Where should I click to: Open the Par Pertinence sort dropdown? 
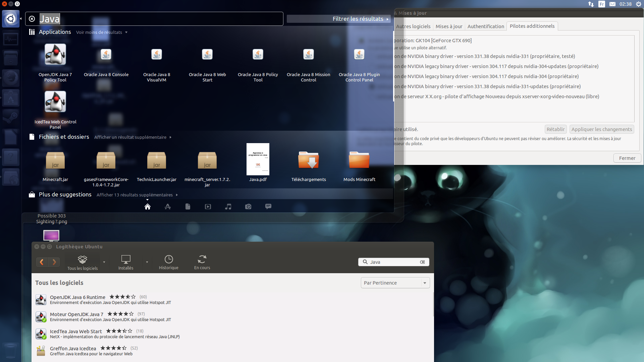395,283
